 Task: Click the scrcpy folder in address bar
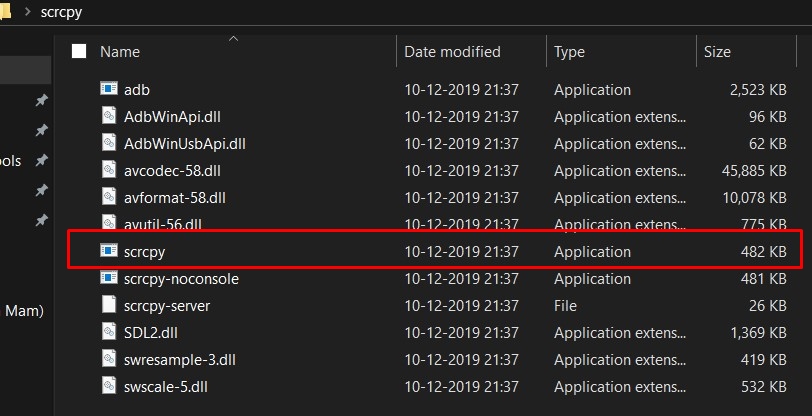(x=61, y=12)
